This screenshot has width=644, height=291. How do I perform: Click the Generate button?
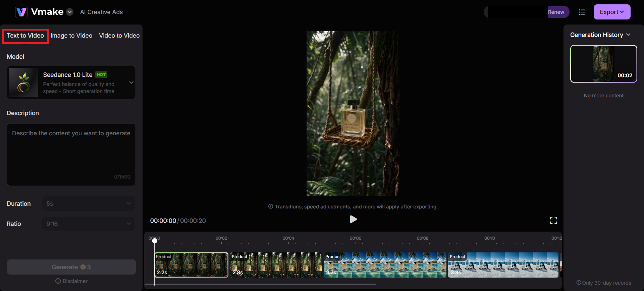pyautogui.click(x=71, y=267)
